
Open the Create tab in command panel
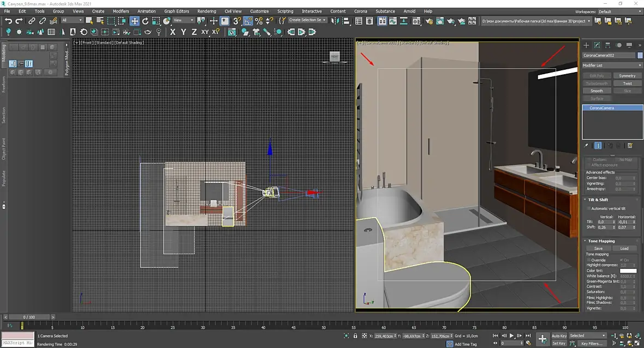pos(586,45)
